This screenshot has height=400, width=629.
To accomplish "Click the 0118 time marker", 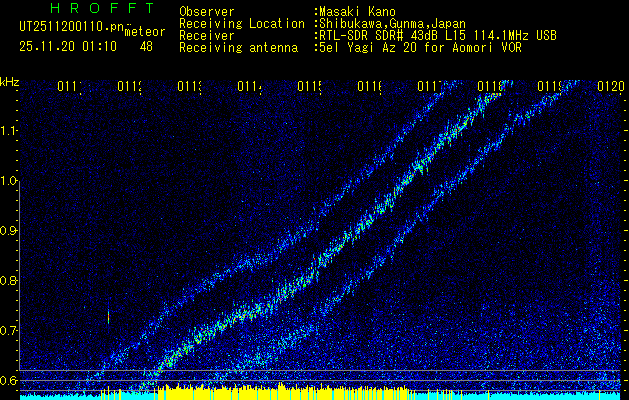I will click(489, 86).
